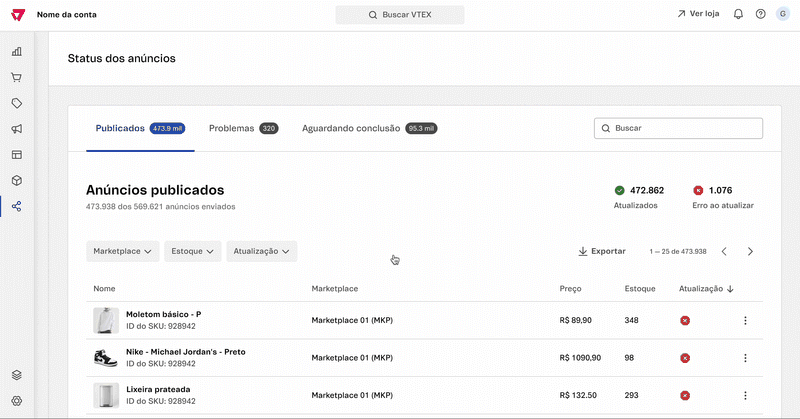Open the megaphone promotions sidebar icon
The image size is (800, 419).
pos(17,129)
